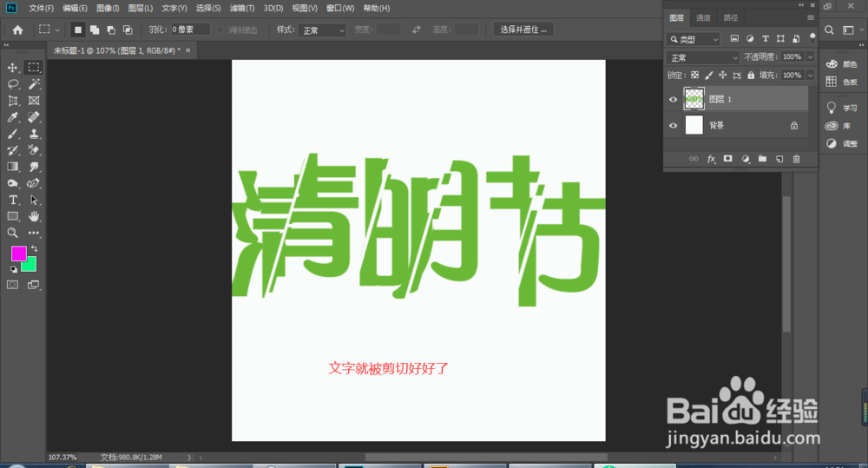Switch to the 通道 tab
The image size is (868, 468).
click(x=703, y=17)
